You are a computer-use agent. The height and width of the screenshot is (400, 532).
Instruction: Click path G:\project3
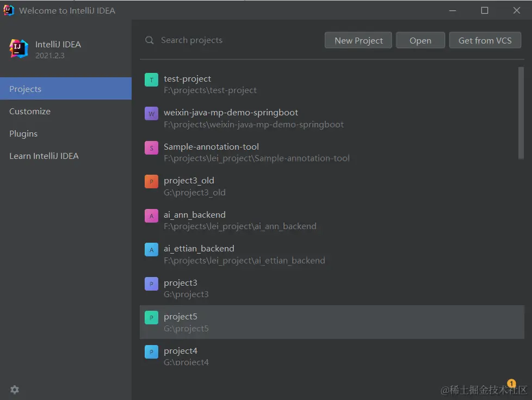pos(186,294)
